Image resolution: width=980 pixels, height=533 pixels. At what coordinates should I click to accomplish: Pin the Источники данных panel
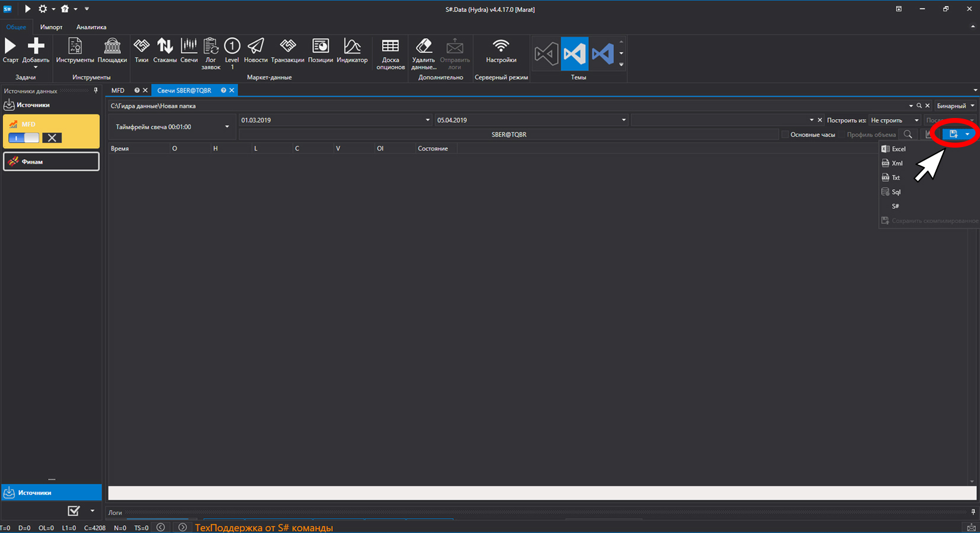pos(96,91)
